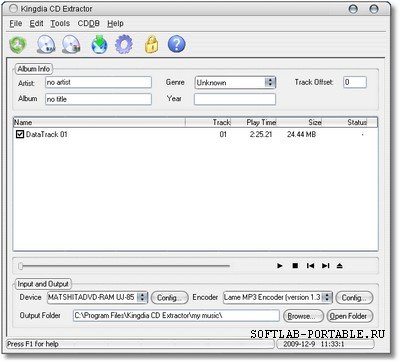Click into the Artist field 'no artist'
The image size is (400, 363).
[x=98, y=82]
